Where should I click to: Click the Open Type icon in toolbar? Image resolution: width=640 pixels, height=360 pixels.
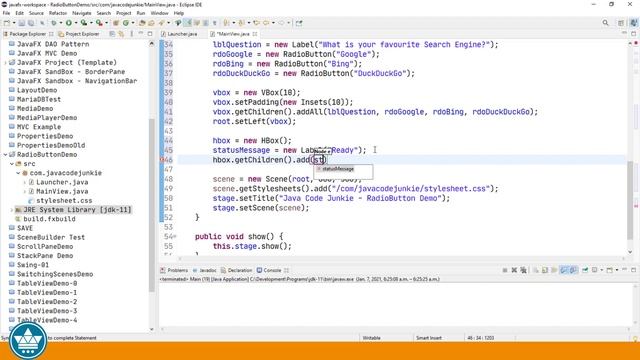coord(142,23)
